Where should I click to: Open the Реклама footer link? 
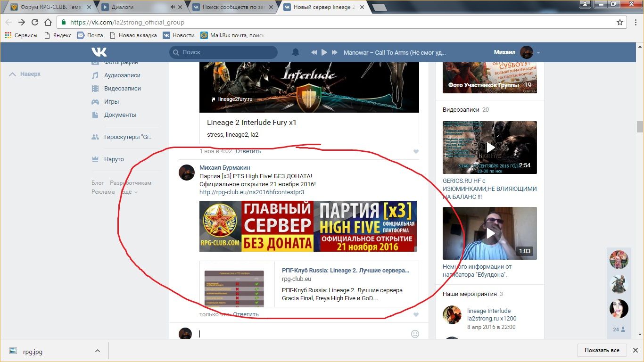coord(103,192)
